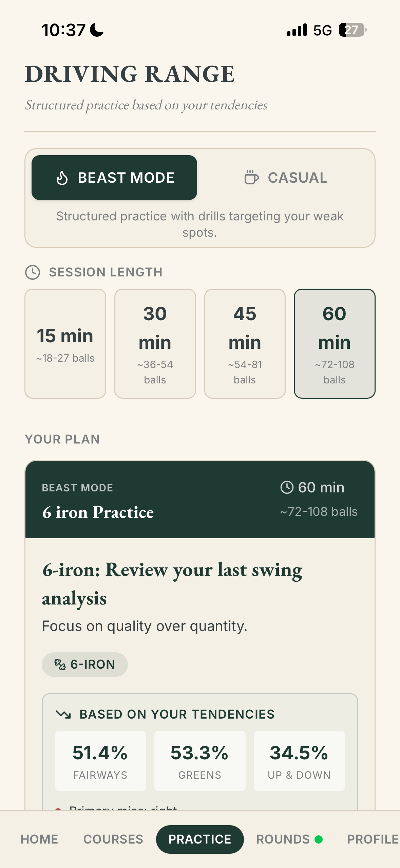Click the coffee cup icon next to Casual
This screenshot has height=868, width=400.
251,177
